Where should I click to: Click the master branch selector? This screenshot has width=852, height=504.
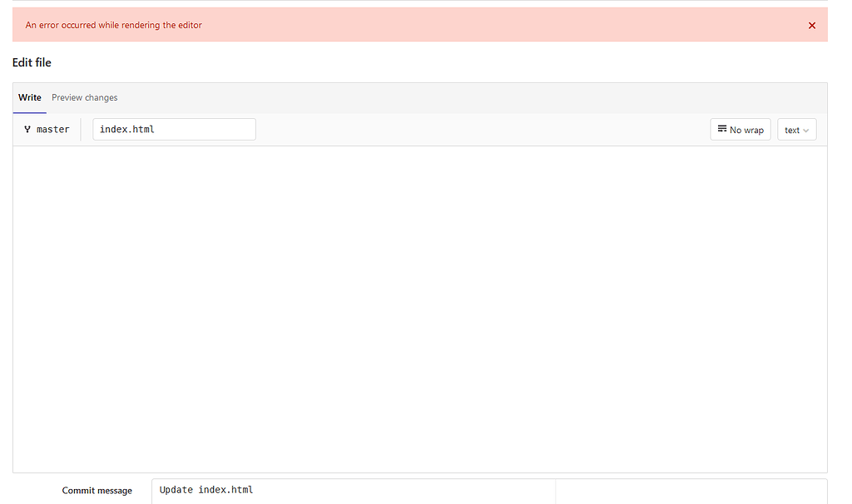46,129
